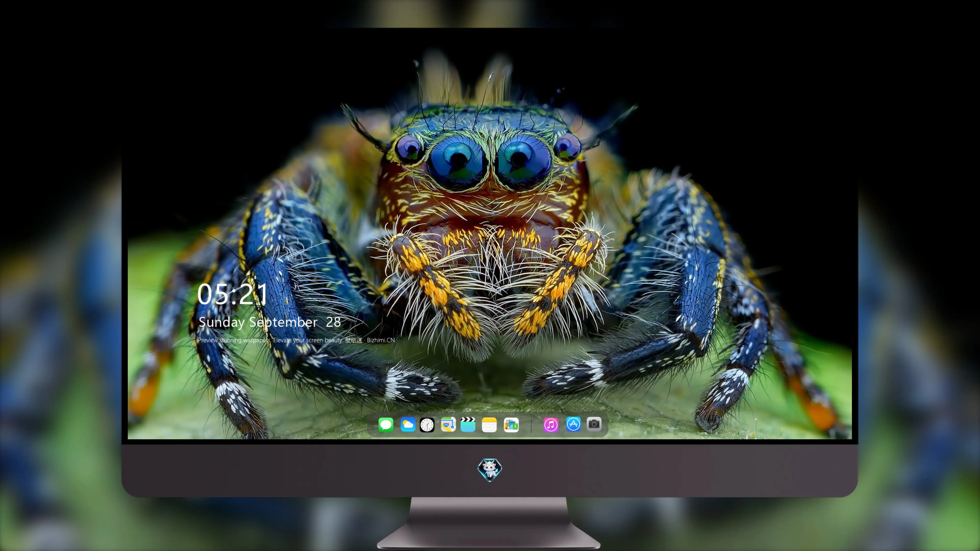Click the Sunday September 28 date text
The image size is (980, 551).
tap(269, 322)
